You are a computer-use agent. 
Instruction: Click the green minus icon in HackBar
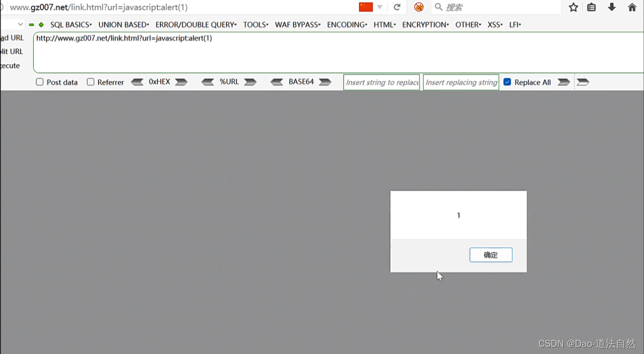[31, 24]
